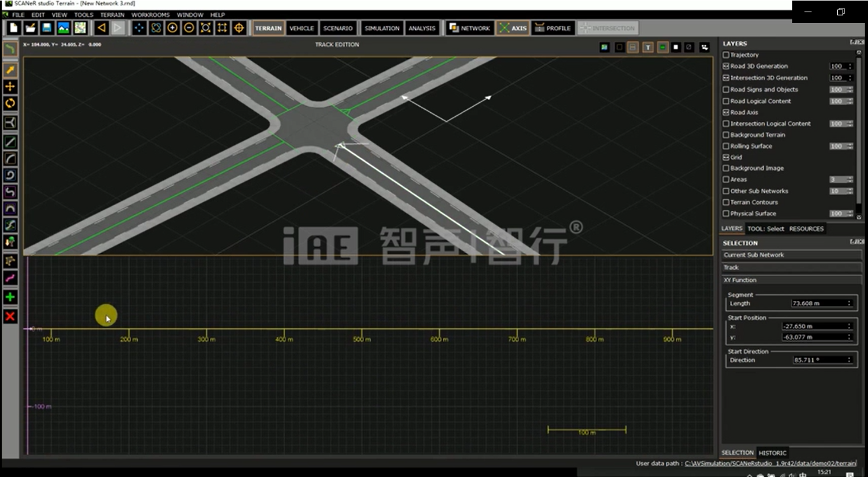Switch to SIMULATION mode

click(x=382, y=28)
